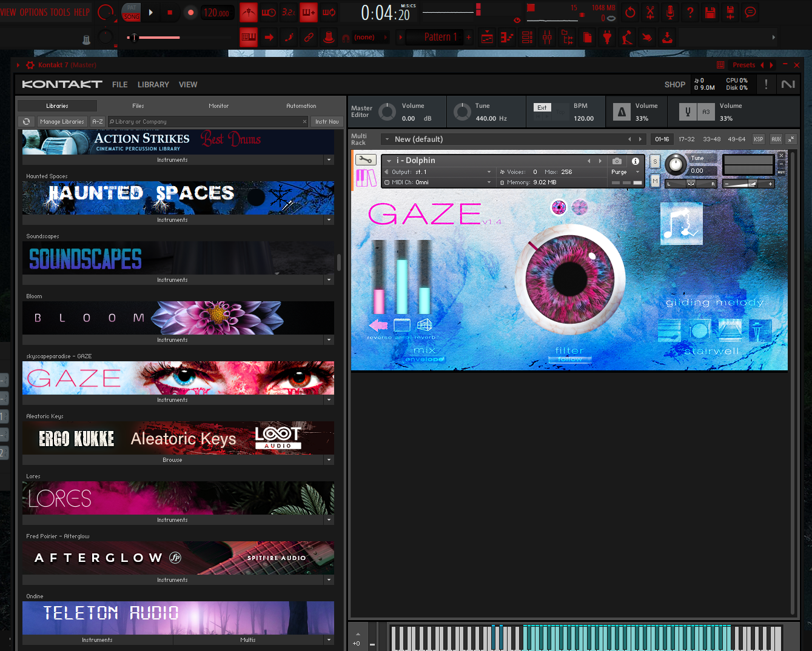Click the Multis button under Ondine library

point(248,640)
